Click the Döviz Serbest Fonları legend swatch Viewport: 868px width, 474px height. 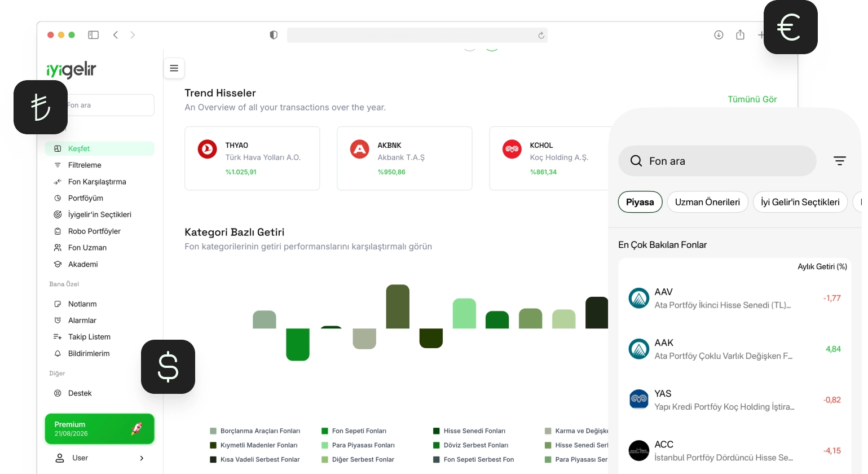click(x=437, y=445)
